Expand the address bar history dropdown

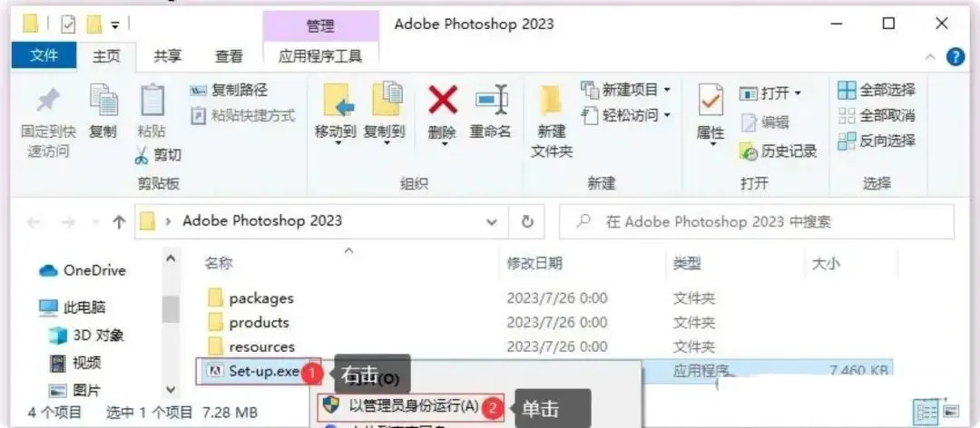493,222
